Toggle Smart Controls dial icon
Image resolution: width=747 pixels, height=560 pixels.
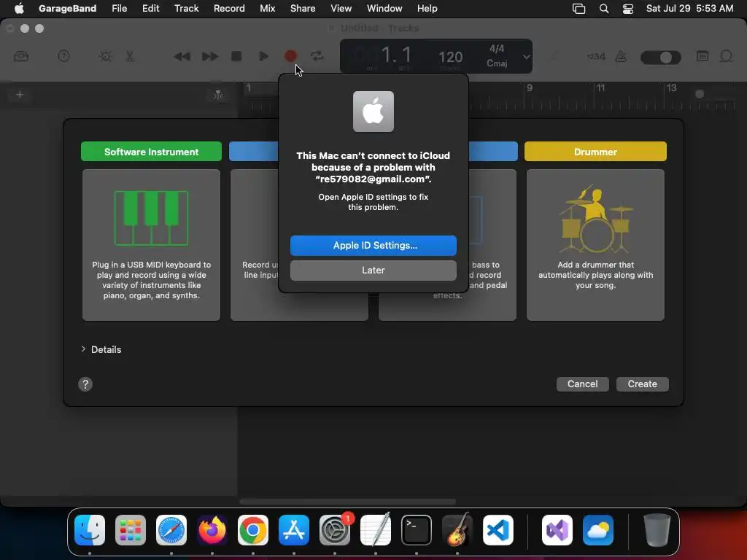(x=105, y=56)
